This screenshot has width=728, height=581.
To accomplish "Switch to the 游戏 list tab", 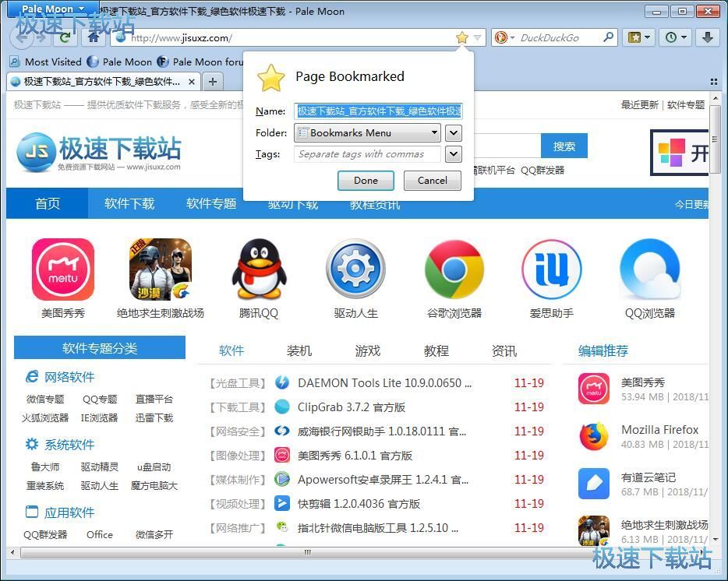I will [368, 350].
